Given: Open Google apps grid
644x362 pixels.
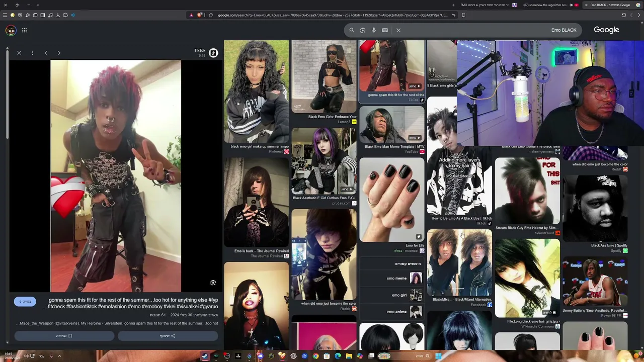Looking at the screenshot, I should click(24, 30).
